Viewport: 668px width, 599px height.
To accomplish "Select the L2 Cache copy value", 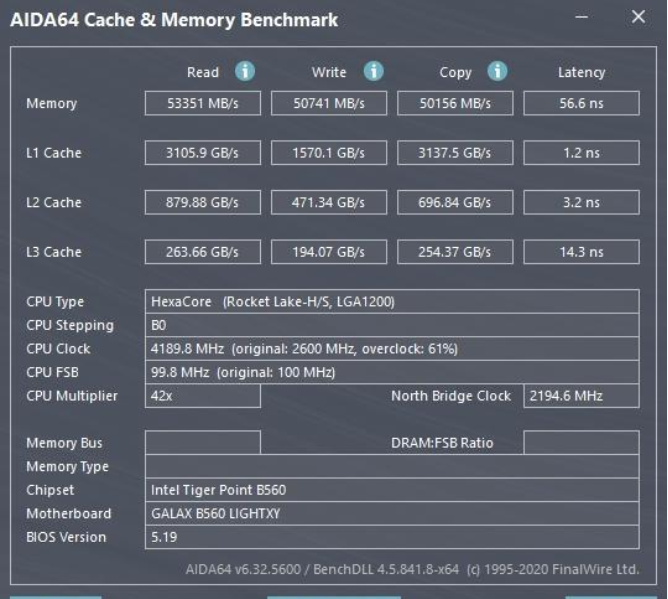I will pyautogui.click(x=455, y=202).
